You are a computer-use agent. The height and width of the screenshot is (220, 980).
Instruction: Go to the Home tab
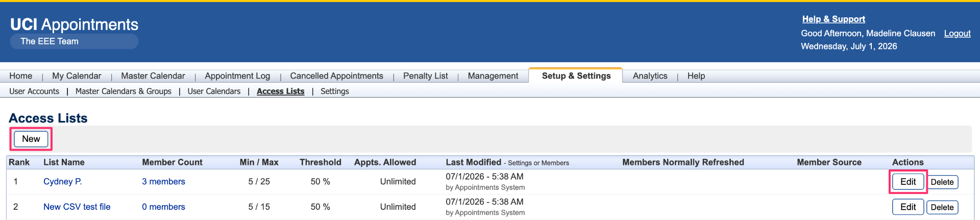tap(21, 76)
